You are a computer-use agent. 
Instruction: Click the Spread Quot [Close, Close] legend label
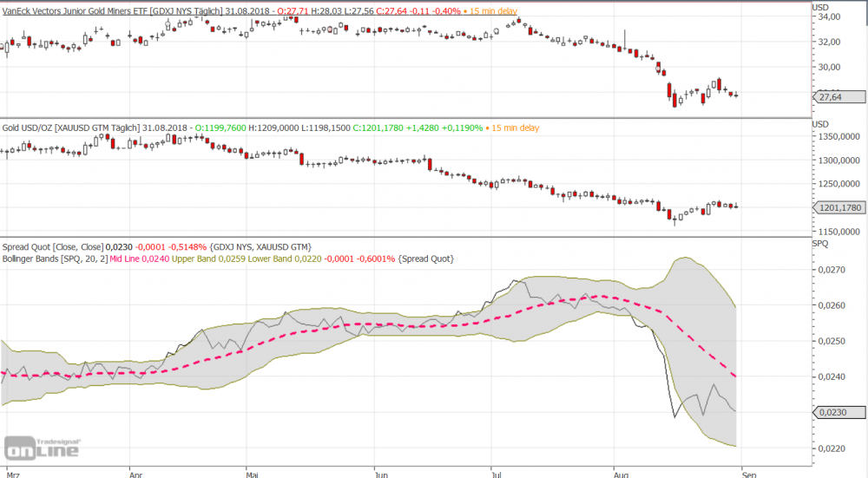pyautogui.click(x=53, y=246)
